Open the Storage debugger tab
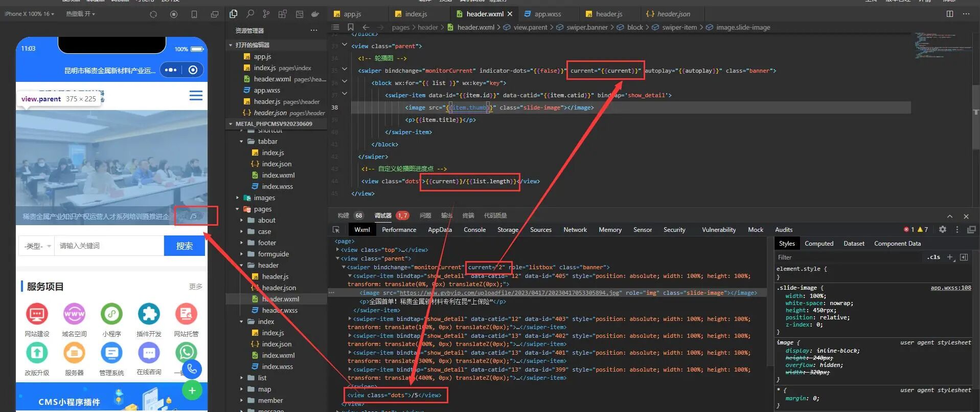Viewport: 980px width, 412px height. coord(508,230)
